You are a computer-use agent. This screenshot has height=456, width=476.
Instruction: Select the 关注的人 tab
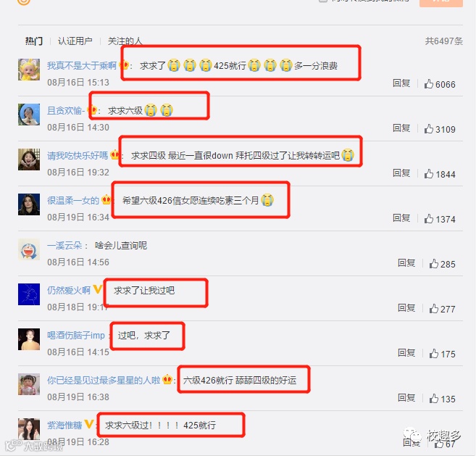tap(125, 41)
